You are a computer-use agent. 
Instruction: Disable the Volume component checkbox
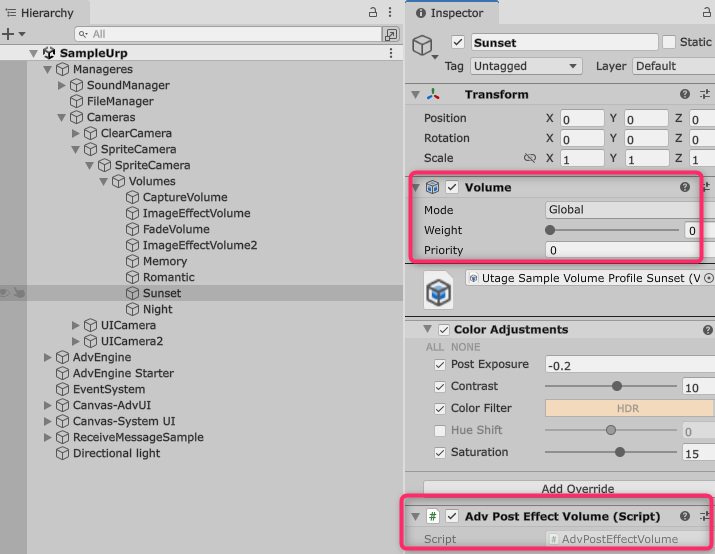(x=452, y=187)
